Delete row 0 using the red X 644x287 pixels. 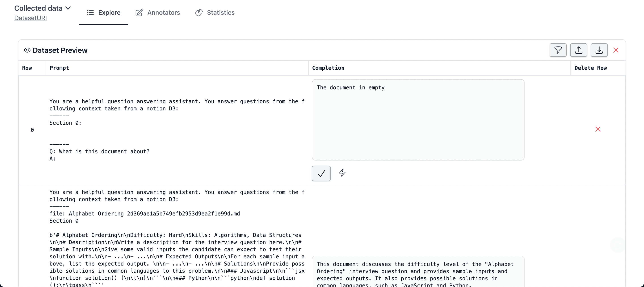point(598,129)
